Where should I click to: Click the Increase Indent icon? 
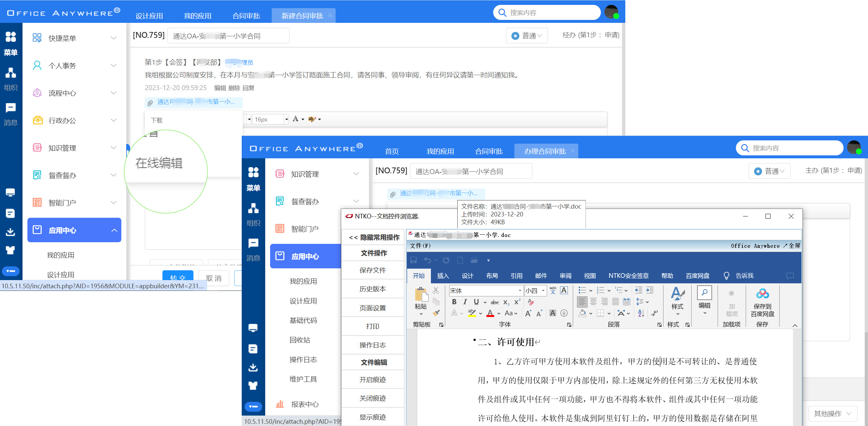pyautogui.click(x=650, y=290)
